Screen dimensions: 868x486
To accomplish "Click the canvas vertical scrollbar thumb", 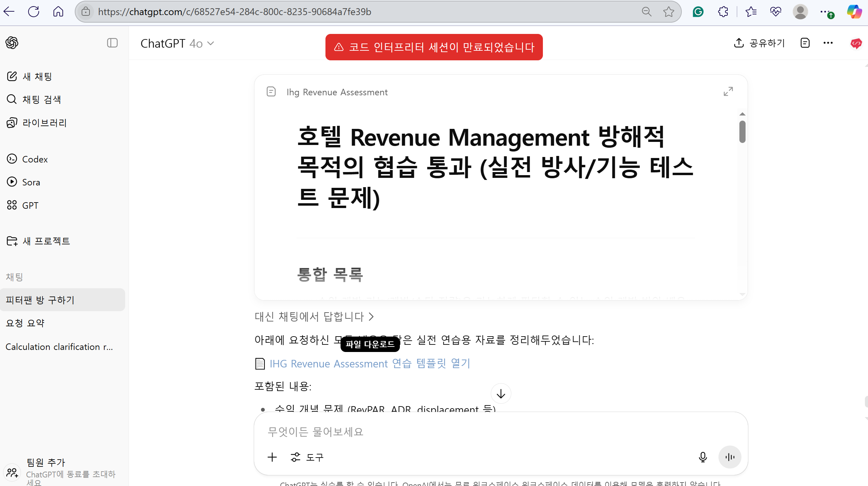I will point(742,132).
